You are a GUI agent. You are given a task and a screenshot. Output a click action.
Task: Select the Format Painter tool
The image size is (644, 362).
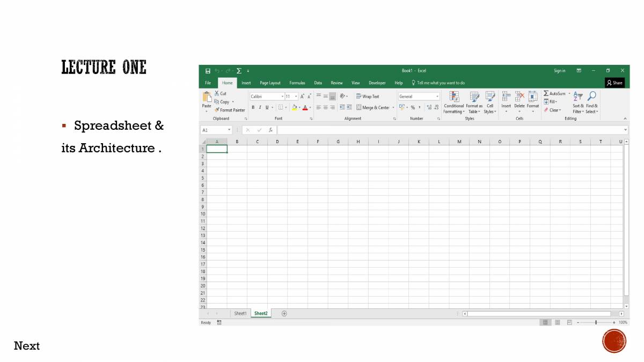click(230, 110)
